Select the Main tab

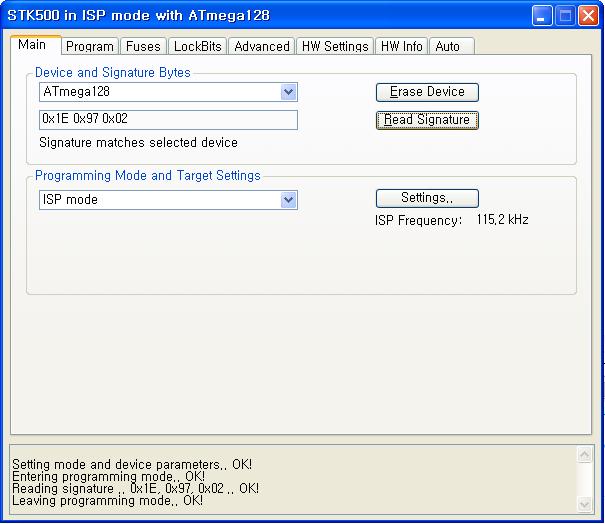tap(35, 45)
